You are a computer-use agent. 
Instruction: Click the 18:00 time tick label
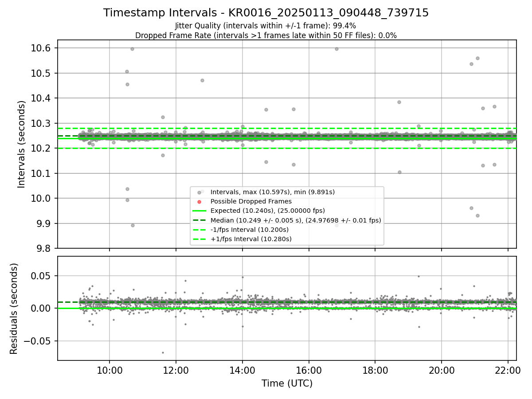pos(375,371)
